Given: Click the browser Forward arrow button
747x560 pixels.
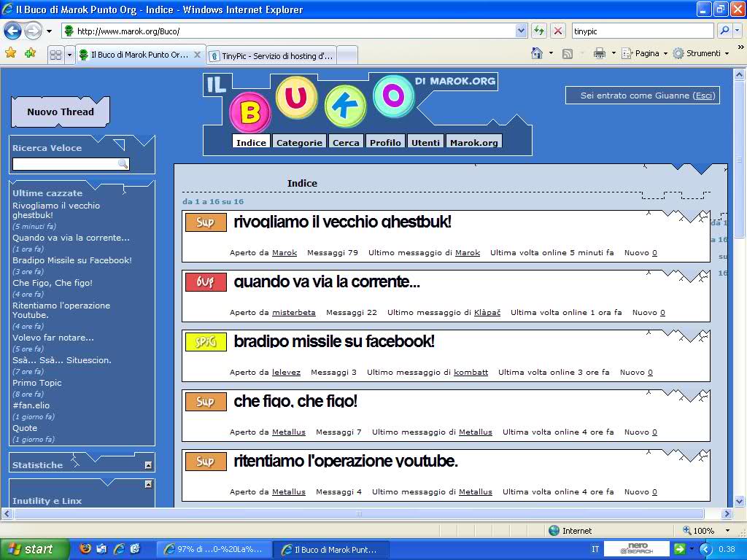Looking at the screenshot, I should 33,31.
